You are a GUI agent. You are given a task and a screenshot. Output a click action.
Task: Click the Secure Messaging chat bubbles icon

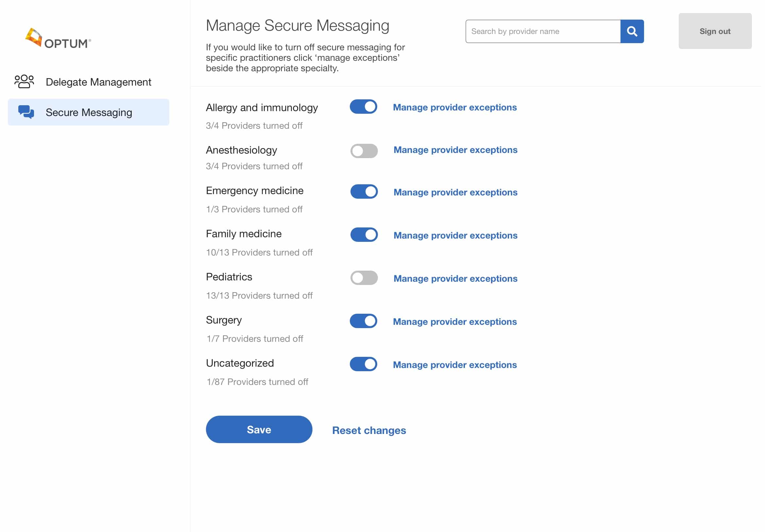(x=26, y=112)
